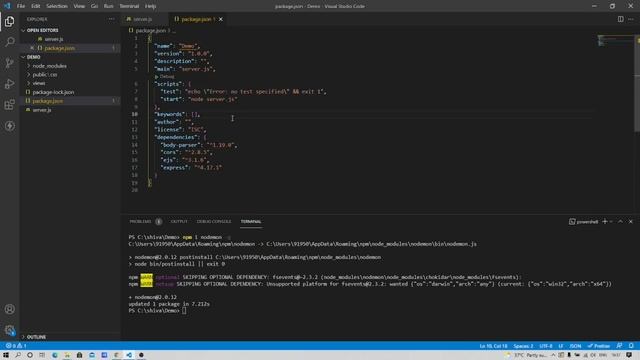Open editor more actions ellipsis
The width and height of the screenshot is (640, 360).
click(631, 19)
